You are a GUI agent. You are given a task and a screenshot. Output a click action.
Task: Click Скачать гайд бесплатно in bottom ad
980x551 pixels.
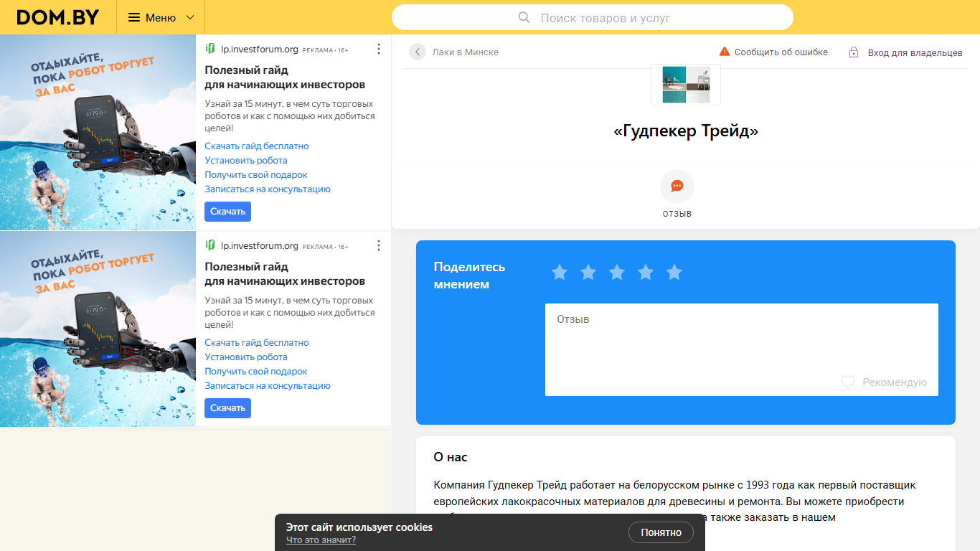(257, 342)
